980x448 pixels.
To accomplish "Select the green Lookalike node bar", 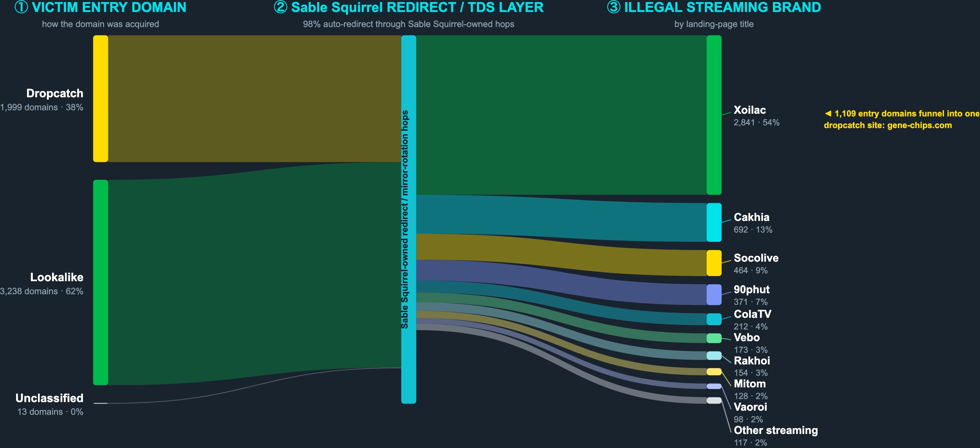I will coord(101,282).
